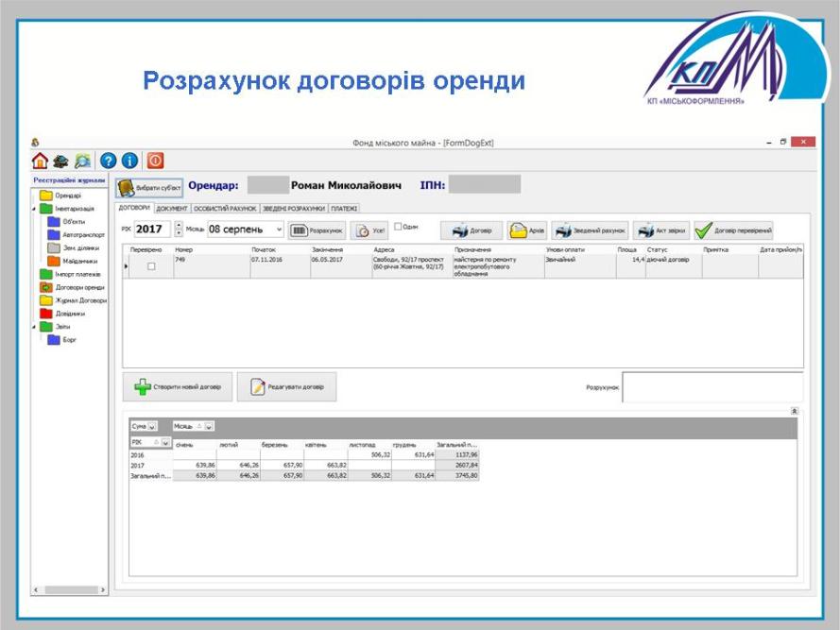Viewport: 840px width, 630px height.
Task: Click the red house Home icon
Action: click(x=40, y=161)
